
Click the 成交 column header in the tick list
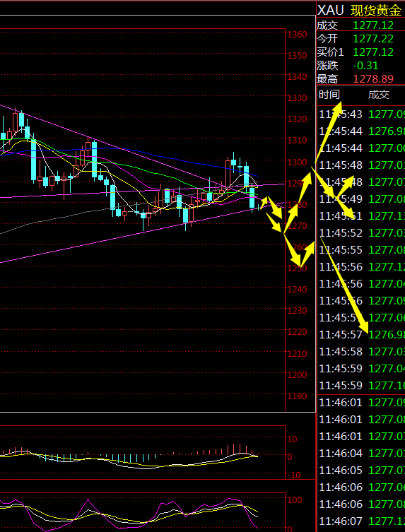(378, 95)
